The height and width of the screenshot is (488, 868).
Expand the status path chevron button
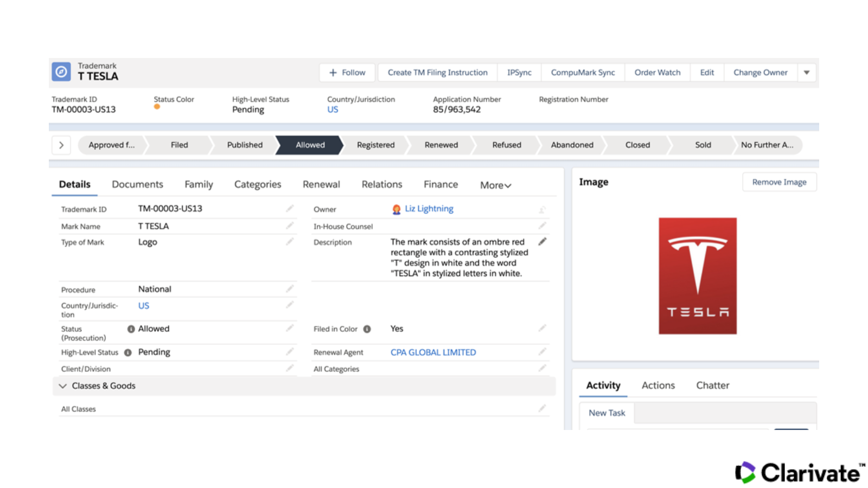[61, 145]
